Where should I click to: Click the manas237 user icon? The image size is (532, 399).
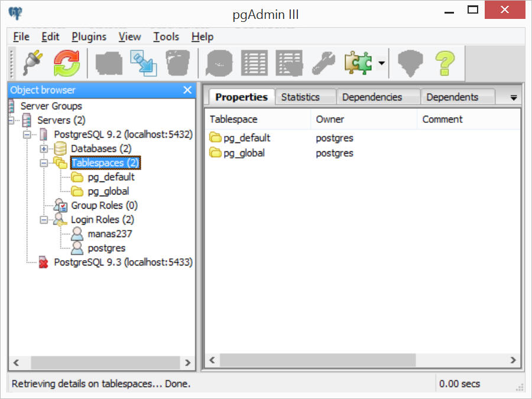(x=77, y=233)
